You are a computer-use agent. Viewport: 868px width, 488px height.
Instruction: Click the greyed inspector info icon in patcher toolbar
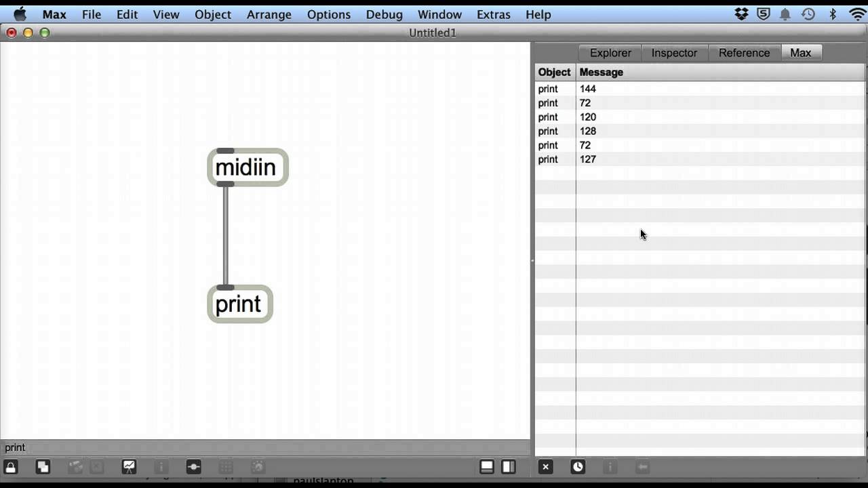click(x=161, y=466)
